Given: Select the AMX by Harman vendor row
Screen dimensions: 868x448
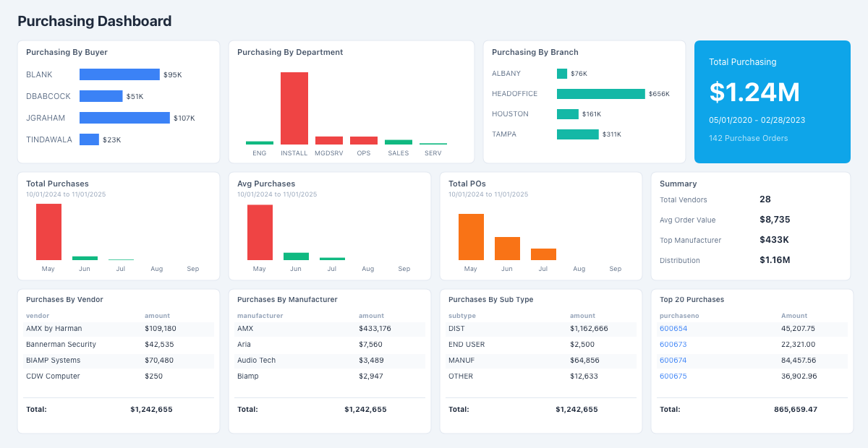Looking at the screenshot, I should [x=119, y=329].
